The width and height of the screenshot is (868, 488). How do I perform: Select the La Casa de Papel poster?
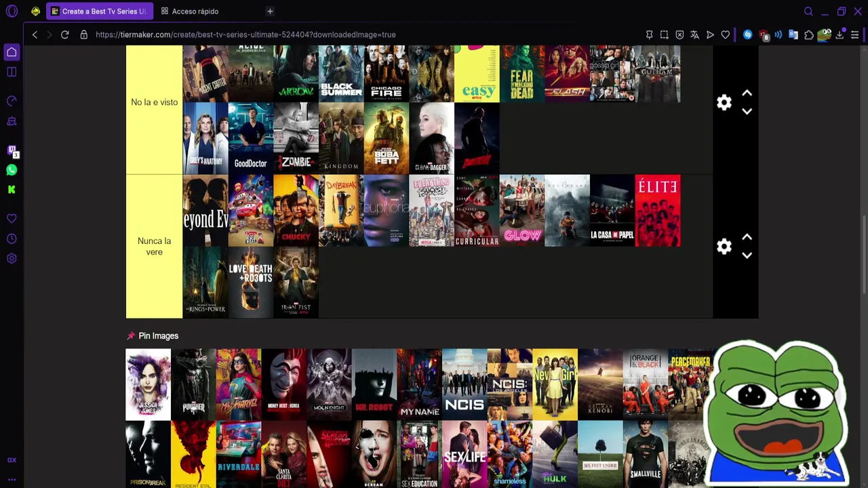(x=612, y=211)
